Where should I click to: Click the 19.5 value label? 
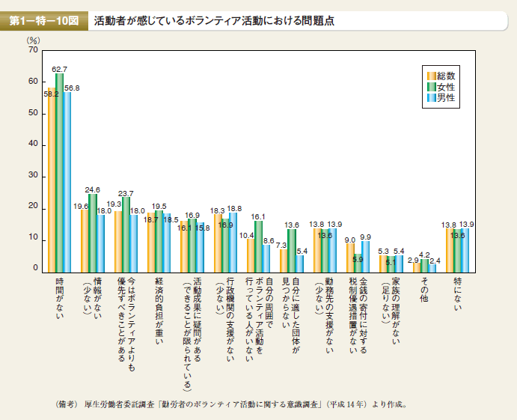click(159, 206)
